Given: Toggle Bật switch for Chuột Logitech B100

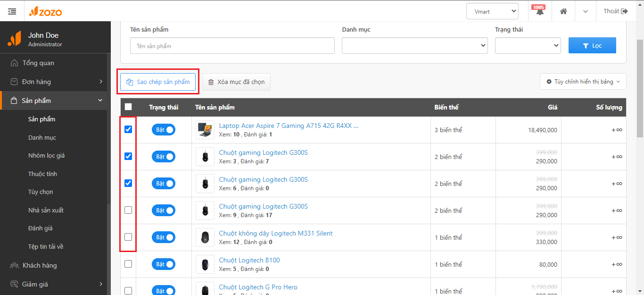Looking at the screenshot, I should [x=164, y=264].
